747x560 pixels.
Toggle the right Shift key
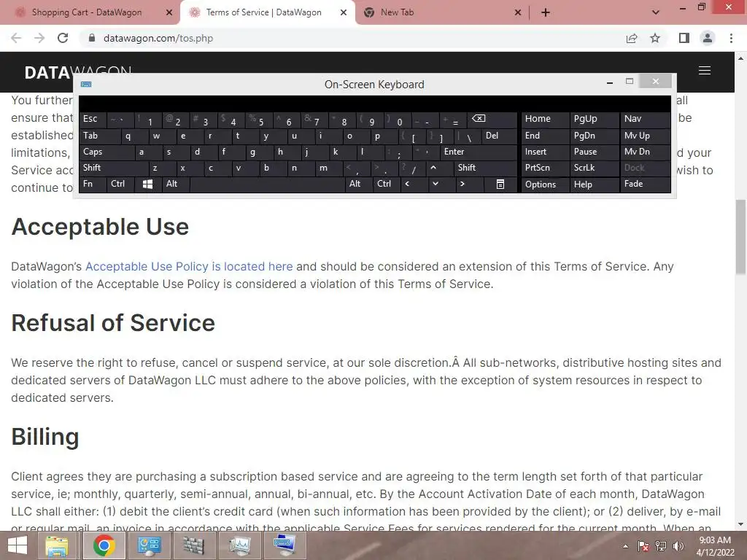coord(485,168)
